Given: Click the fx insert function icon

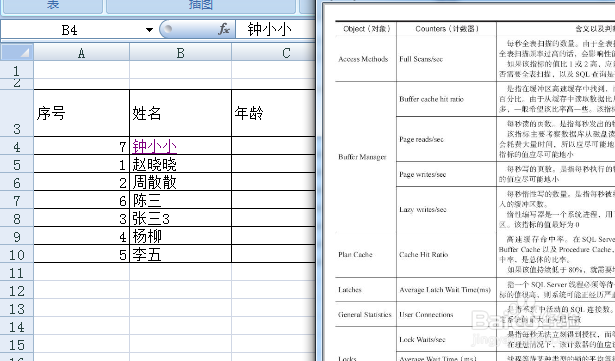Looking at the screenshot, I should [x=224, y=29].
